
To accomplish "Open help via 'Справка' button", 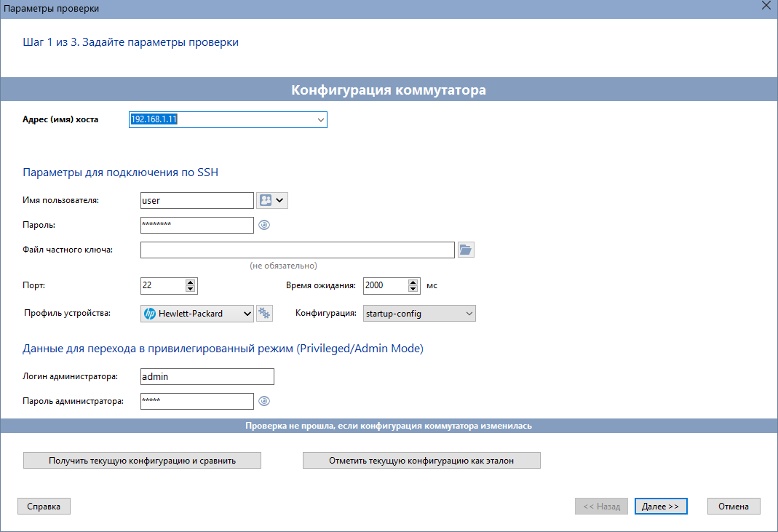I will pyautogui.click(x=44, y=507).
